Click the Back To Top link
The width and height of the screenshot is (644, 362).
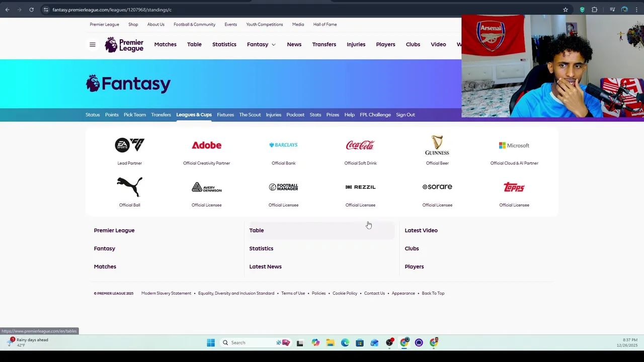coord(433,293)
